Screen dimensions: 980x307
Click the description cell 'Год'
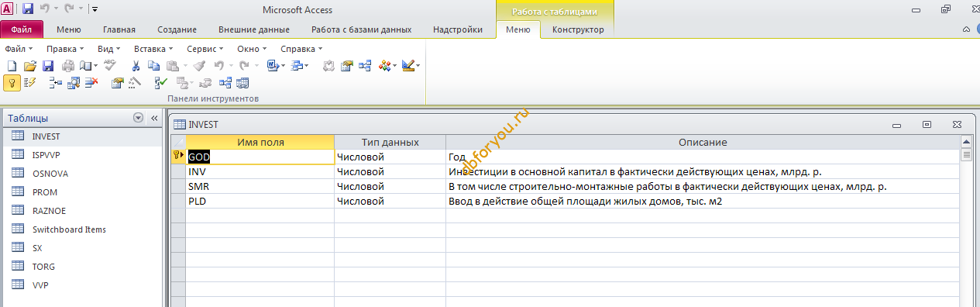703,157
